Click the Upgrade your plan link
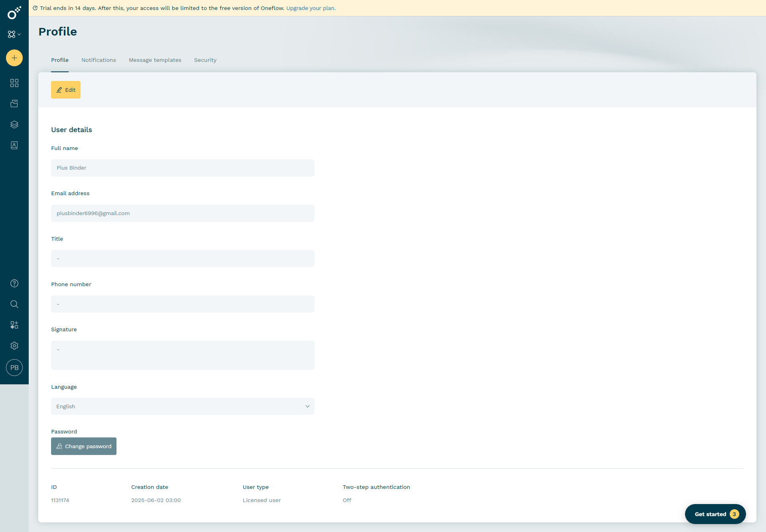766x532 pixels. pos(311,8)
